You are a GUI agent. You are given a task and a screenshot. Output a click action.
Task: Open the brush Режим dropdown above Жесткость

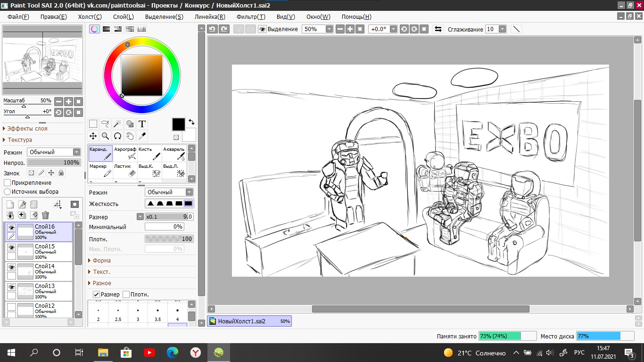(169, 192)
